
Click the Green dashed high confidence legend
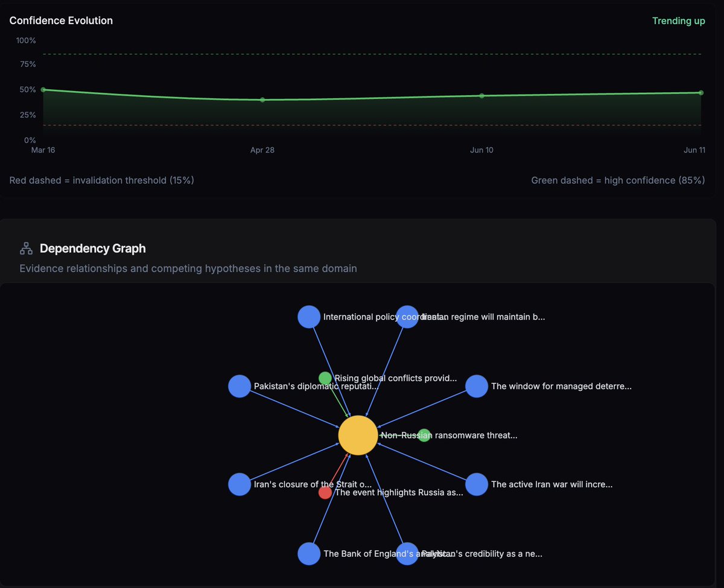pos(618,180)
